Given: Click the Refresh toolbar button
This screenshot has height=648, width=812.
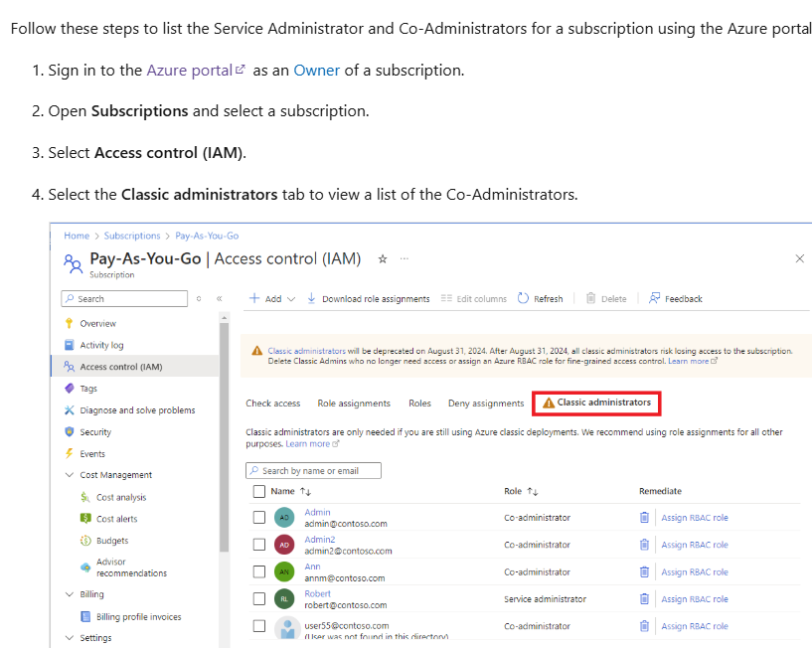Looking at the screenshot, I should pos(540,299).
